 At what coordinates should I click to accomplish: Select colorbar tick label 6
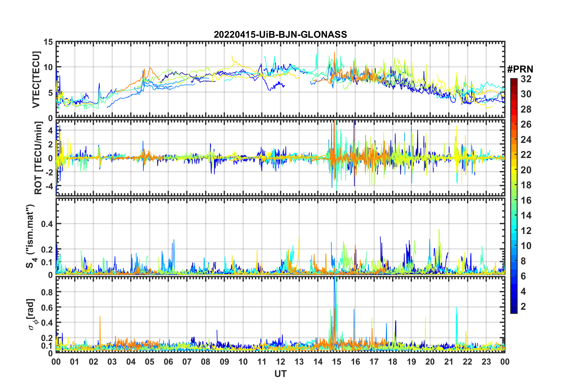coord(523,276)
